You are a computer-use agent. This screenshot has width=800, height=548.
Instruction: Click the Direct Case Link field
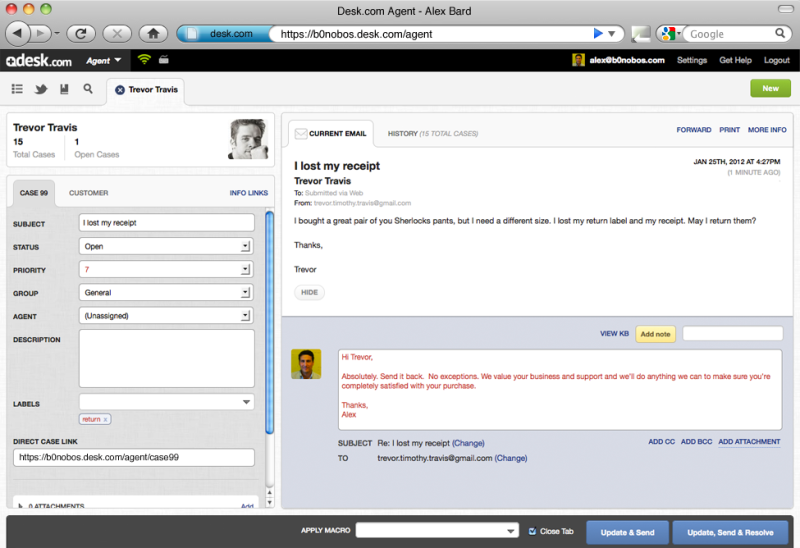tap(134, 458)
